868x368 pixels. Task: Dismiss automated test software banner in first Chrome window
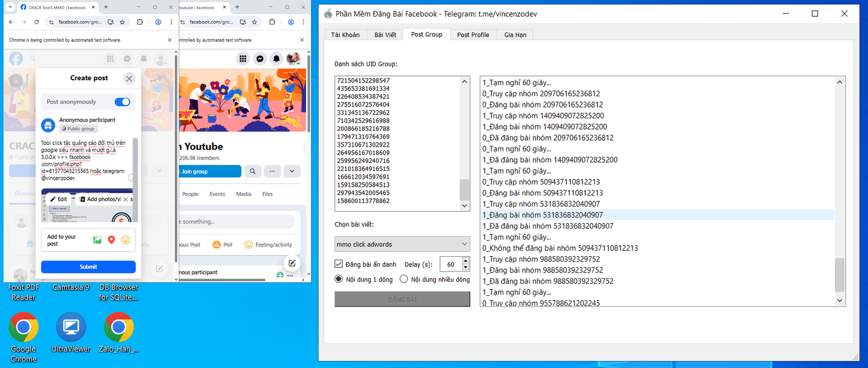(170, 40)
